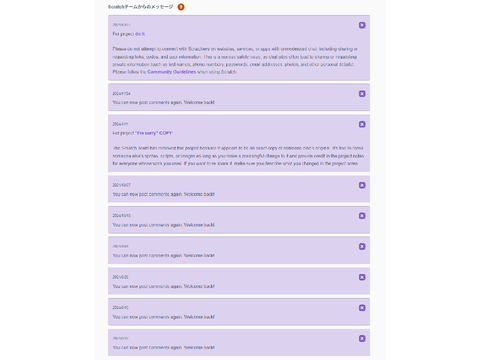Open the Community Guidelines link
Screen dimensions: 480x360
point(172,72)
